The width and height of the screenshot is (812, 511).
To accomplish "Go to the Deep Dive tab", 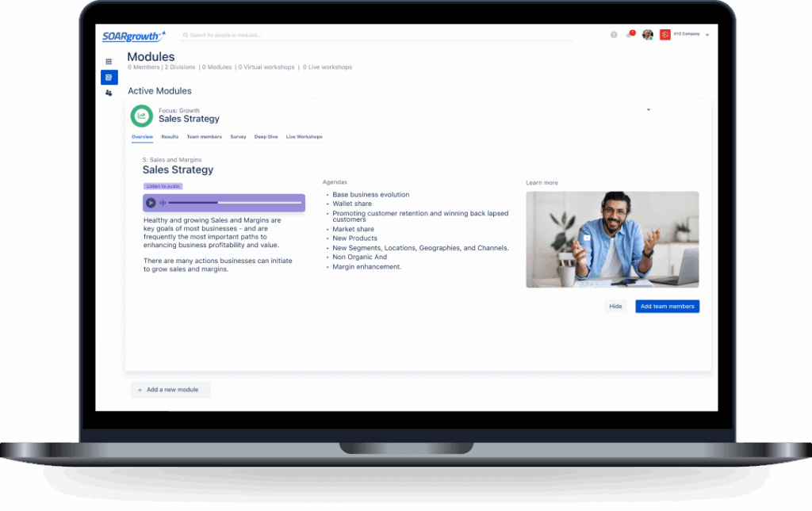I will pyautogui.click(x=266, y=137).
